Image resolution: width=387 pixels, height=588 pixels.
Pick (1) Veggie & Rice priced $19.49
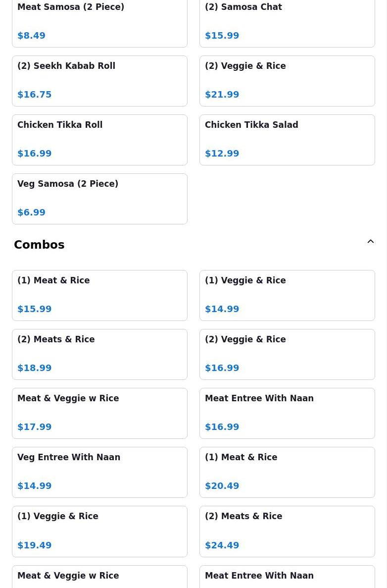click(x=99, y=532)
